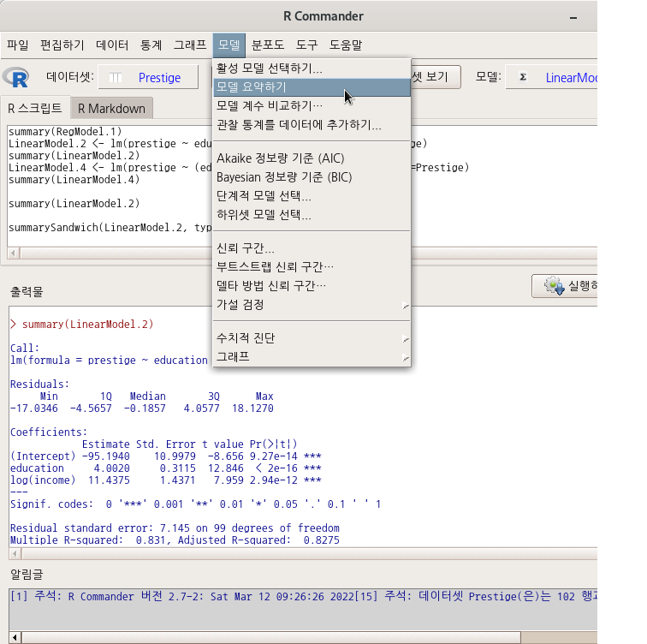647x644 pixels.
Task: Open the 그래프 menu in menu bar
Action: 189,45
